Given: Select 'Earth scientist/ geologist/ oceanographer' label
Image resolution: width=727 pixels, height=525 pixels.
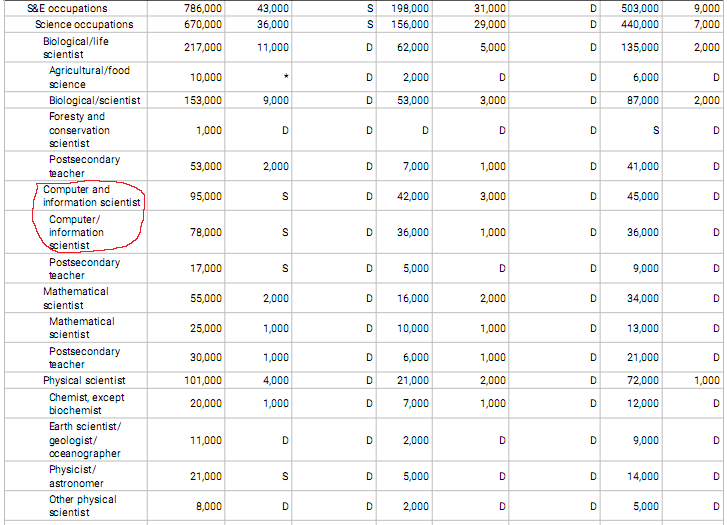Looking at the screenshot, I should click(x=84, y=440).
